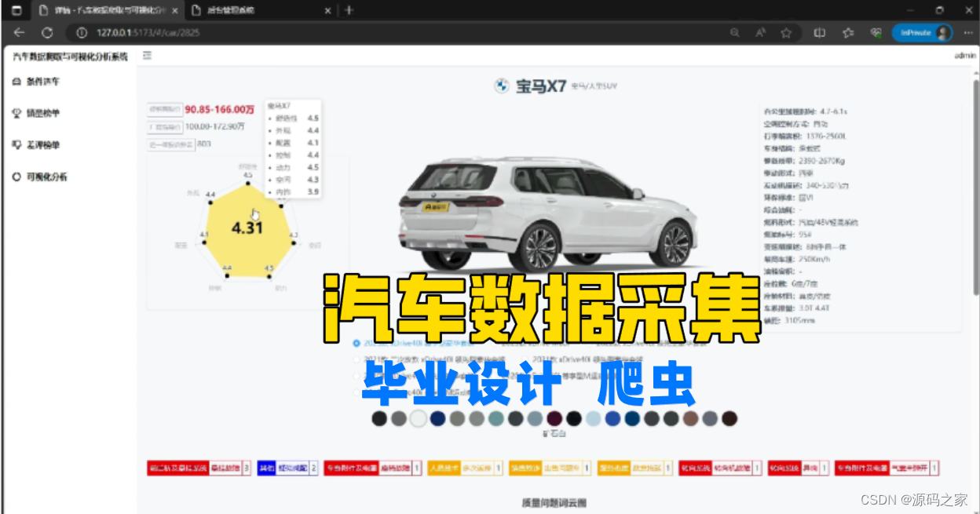Viewport: 980px width, 514px height.
Task: Open the admin user dropdown
Action: coord(964,56)
